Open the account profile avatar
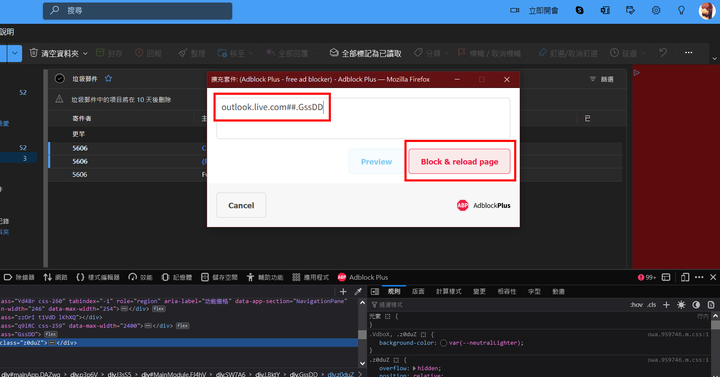Viewport: 720px width, 377px height. point(707,11)
